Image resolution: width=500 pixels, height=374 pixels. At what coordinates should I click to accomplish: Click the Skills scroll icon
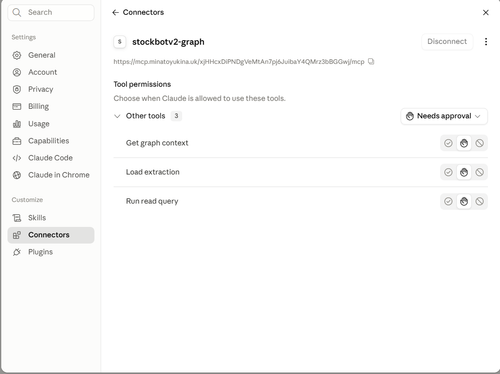(17, 218)
